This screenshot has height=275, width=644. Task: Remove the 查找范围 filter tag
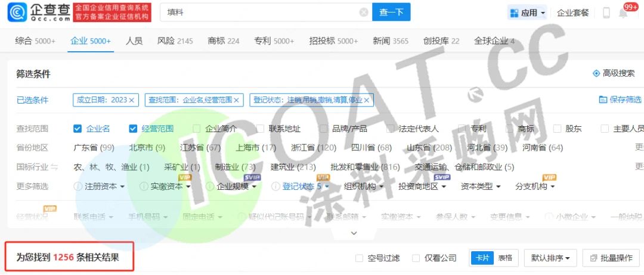236,100
